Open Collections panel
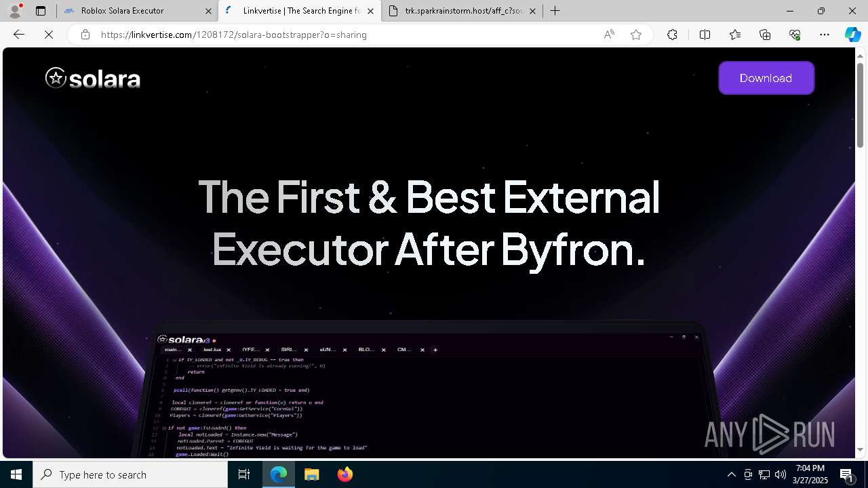This screenshot has width=868, height=488. [765, 35]
